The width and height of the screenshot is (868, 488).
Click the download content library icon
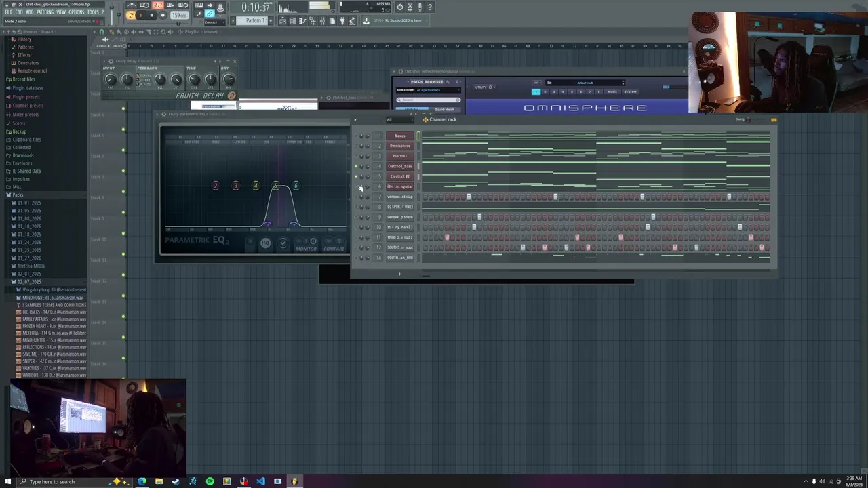click(366, 21)
